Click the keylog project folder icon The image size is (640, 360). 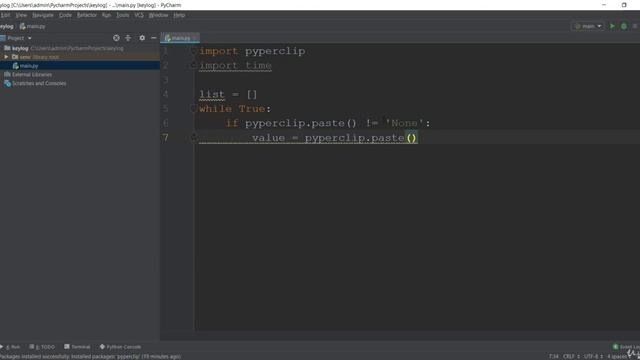[x=7, y=48]
